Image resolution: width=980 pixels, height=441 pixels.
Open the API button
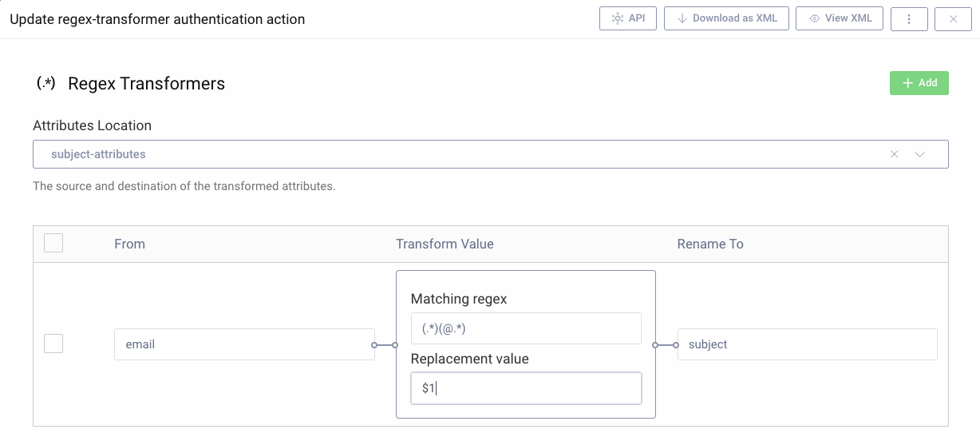pyautogui.click(x=627, y=18)
